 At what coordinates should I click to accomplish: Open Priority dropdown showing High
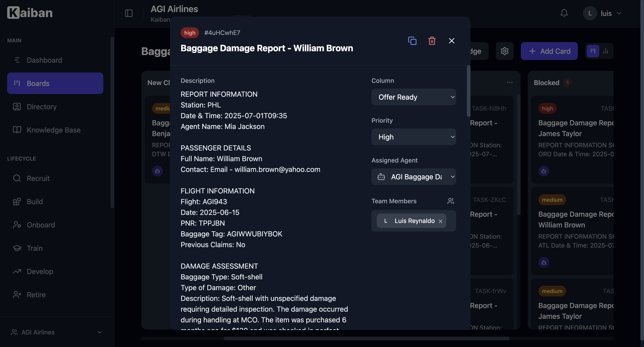click(413, 137)
